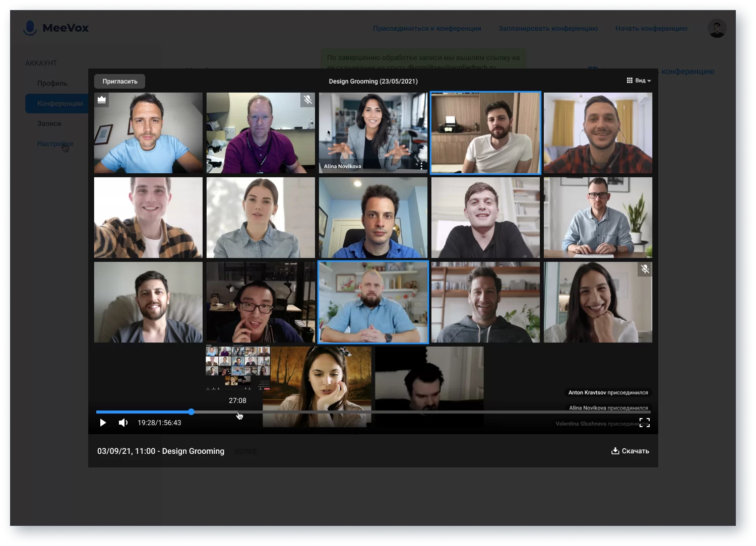Screen dimensions: 756x546
Task: Click the download icon beside Скачать
Action: (615, 451)
